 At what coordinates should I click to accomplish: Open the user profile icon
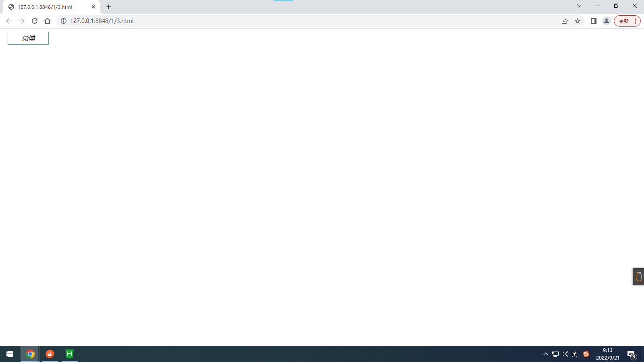(x=606, y=21)
